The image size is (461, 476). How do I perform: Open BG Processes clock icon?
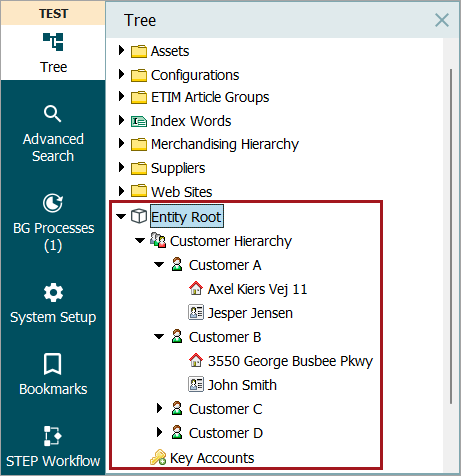tap(53, 203)
